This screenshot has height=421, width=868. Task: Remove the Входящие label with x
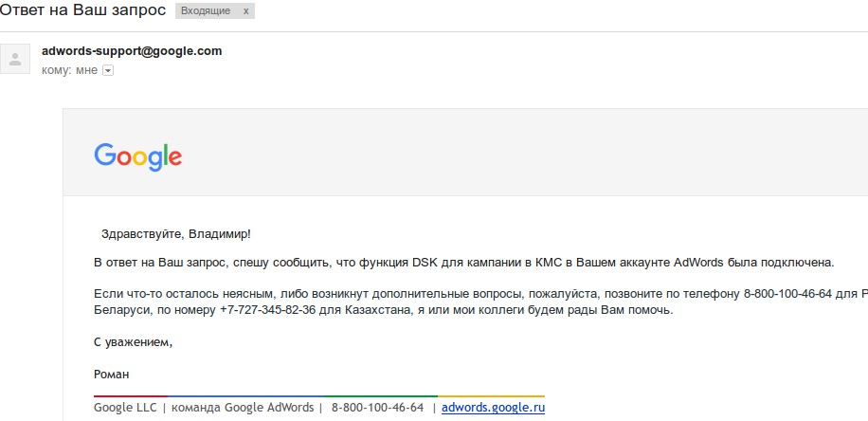pyautogui.click(x=245, y=11)
